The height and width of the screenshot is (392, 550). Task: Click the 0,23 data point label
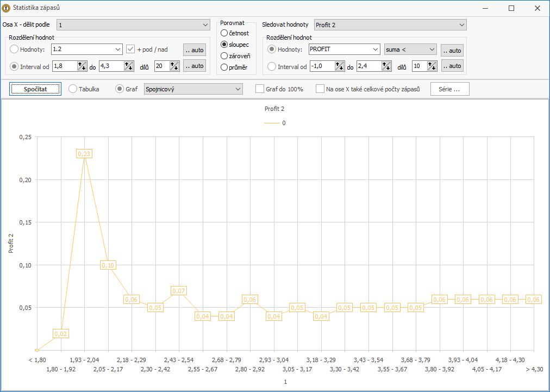pos(84,154)
